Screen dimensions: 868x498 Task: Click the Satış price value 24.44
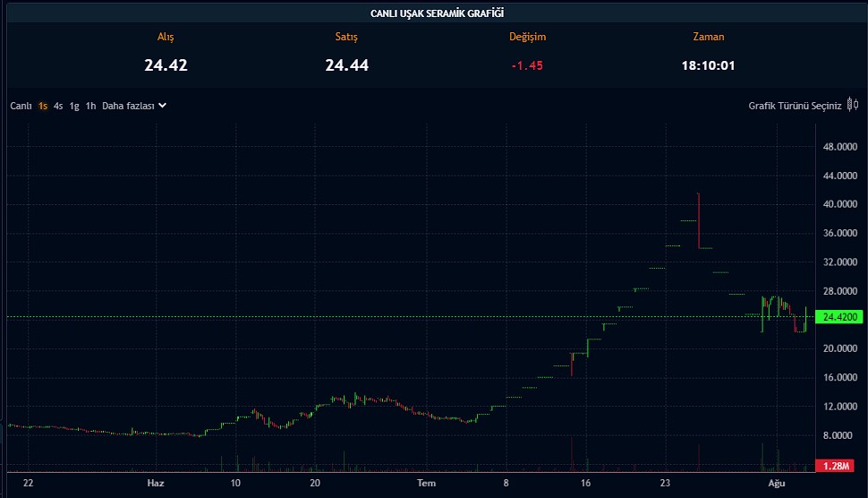click(x=346, y=65)
